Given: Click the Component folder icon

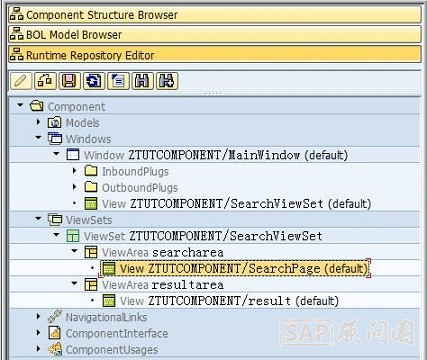Looking at the screenshot, I should [x=37, y=106].
